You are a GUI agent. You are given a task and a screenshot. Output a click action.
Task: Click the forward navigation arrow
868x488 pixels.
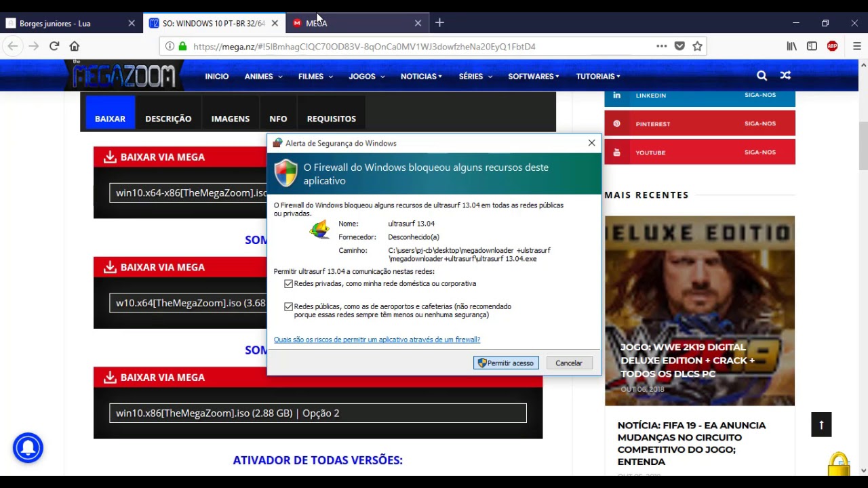33,46
